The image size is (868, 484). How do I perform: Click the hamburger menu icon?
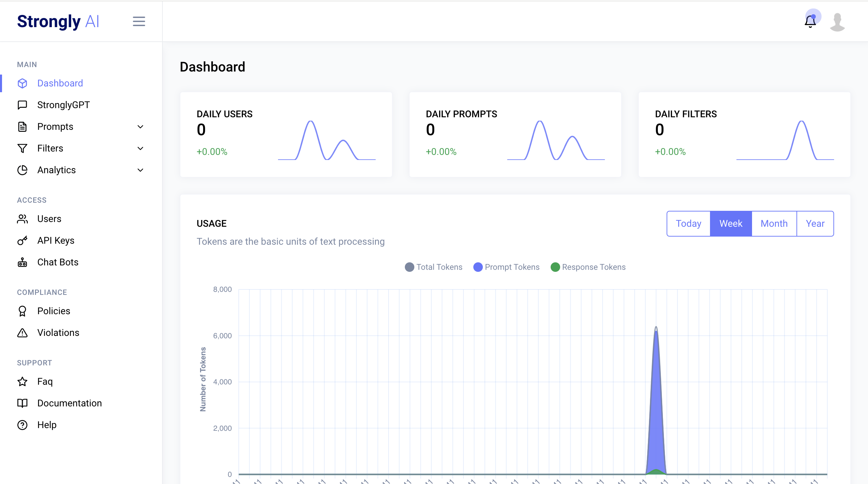click(x=139, y=21)
